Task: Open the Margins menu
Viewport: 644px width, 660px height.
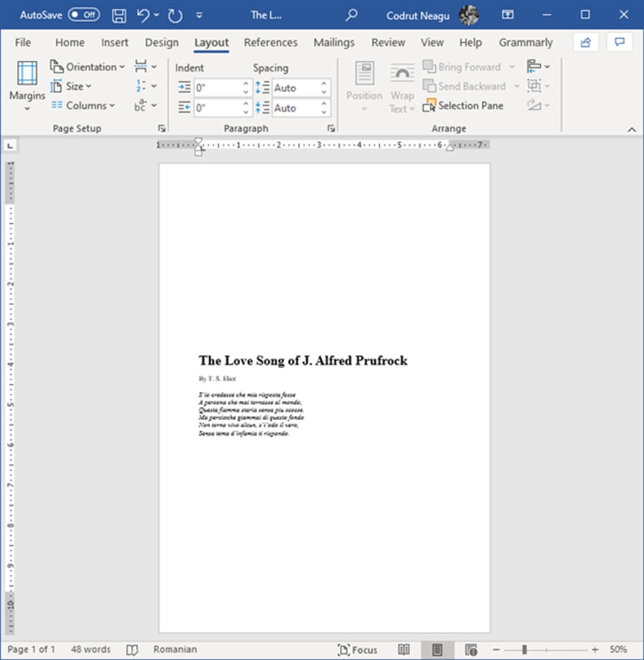Action: pos(27,87)
